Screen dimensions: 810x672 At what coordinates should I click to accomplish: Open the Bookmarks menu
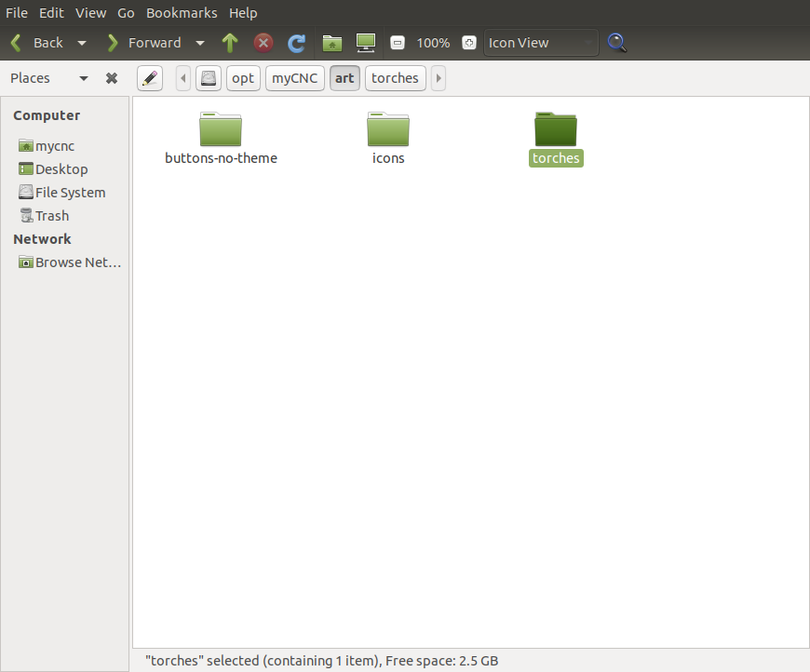182,13
